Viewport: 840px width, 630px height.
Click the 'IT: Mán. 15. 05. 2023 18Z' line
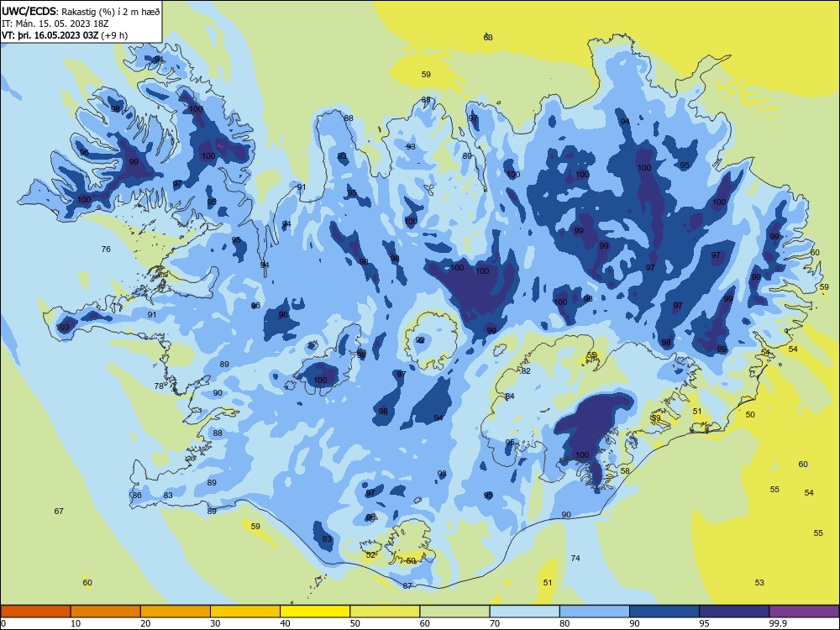click(55, 24)
